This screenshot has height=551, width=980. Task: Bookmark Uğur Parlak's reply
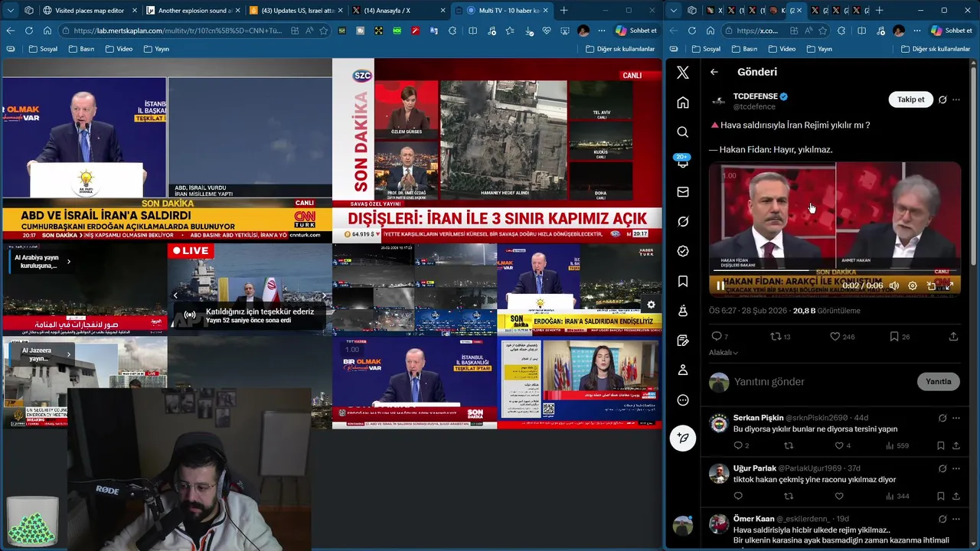[x=941, y=496]
